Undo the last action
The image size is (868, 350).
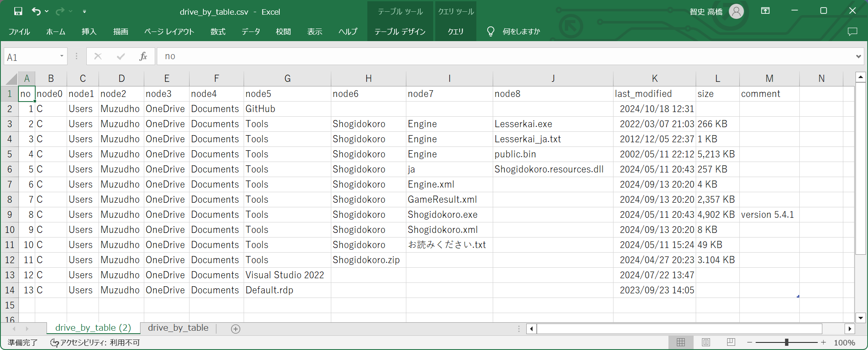[x=36, y=11]
